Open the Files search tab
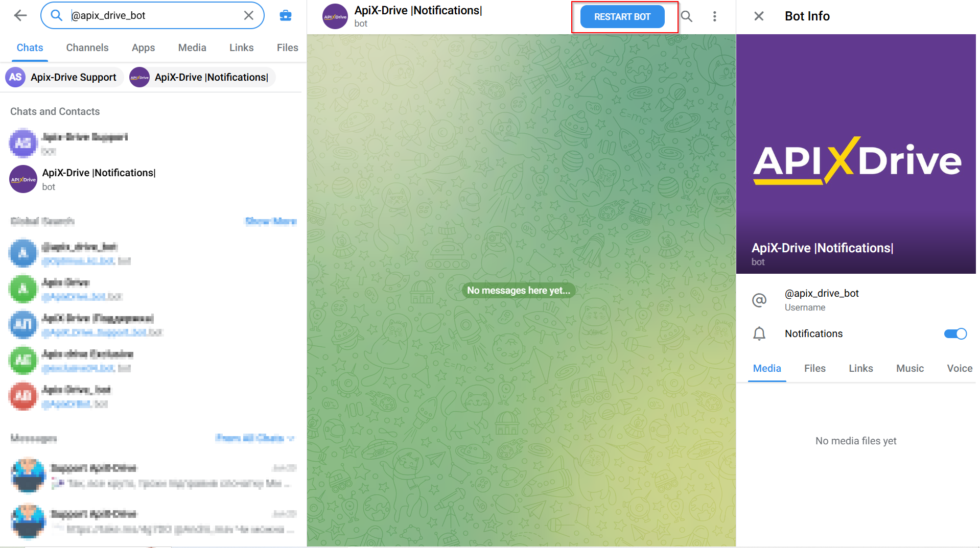 (x=287, y=47)
